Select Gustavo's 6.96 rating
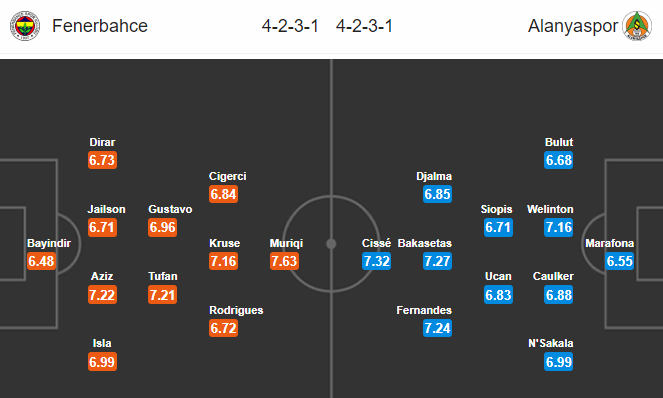This screenshot has height=398, width=663. click(162, 227)
